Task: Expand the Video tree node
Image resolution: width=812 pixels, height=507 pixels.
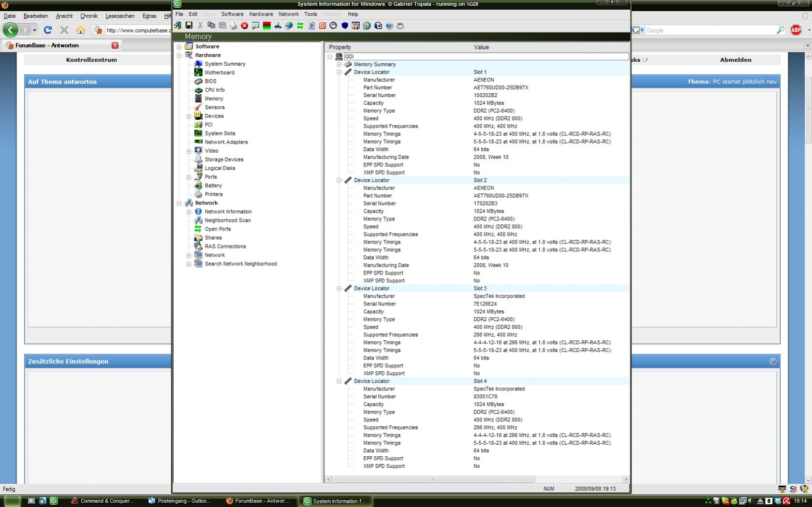Action: pos(189,151)
